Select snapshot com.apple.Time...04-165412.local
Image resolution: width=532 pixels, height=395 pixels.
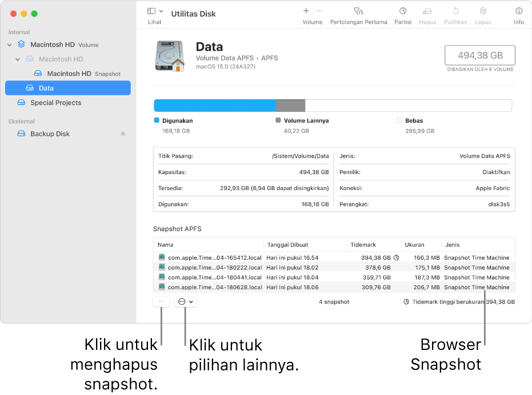(334, 257)
